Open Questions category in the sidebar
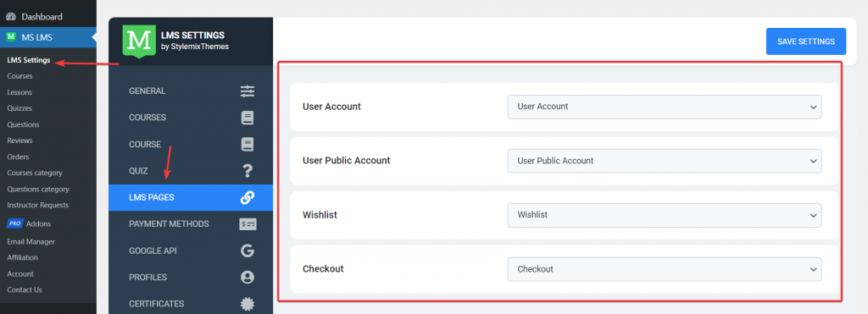 [38, 189]
